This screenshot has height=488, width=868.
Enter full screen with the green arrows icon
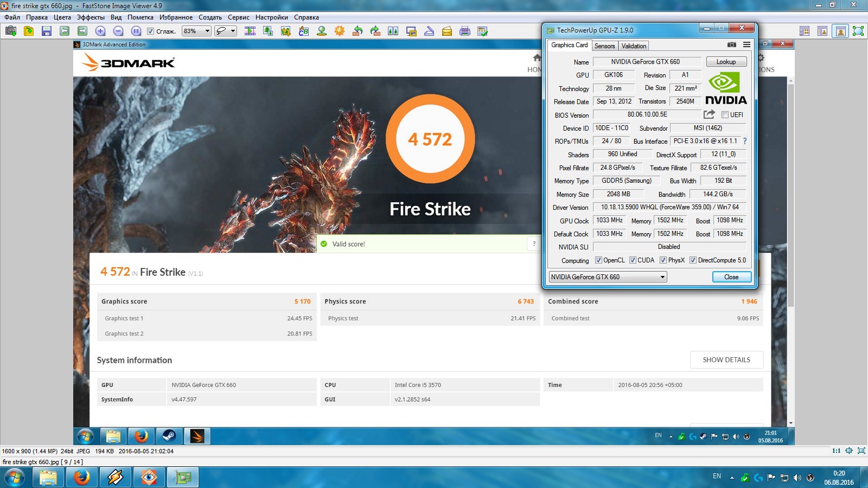point(858,31)
